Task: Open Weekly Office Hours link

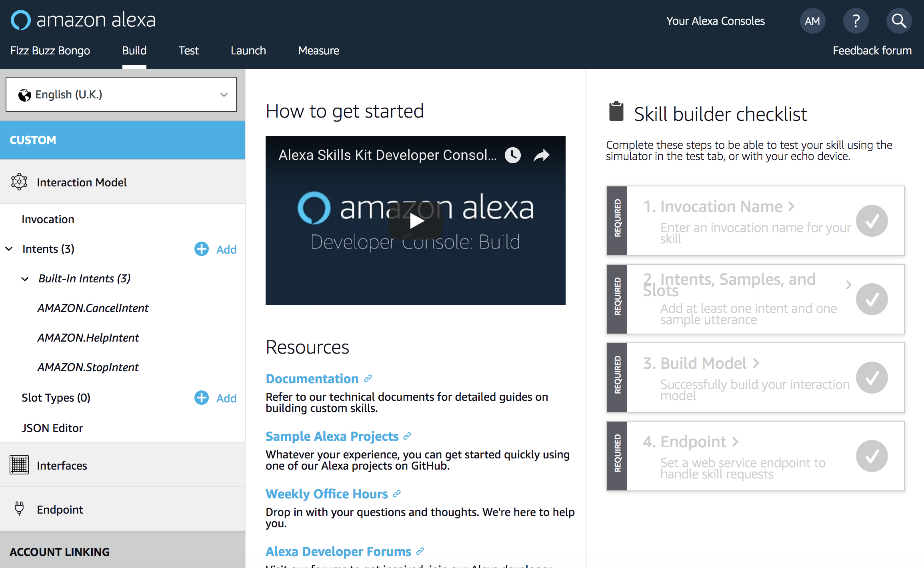Action: [x=327, y=494]
